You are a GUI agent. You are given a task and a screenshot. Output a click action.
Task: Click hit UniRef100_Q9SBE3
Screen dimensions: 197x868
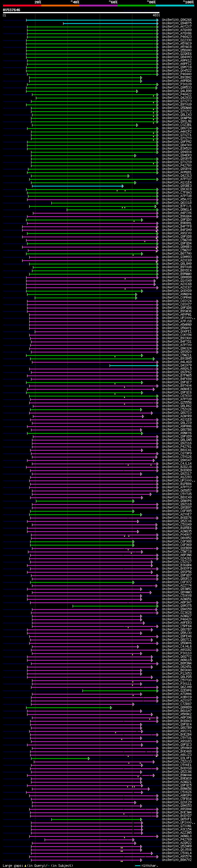pyautogui.click(x=176, y=186)
